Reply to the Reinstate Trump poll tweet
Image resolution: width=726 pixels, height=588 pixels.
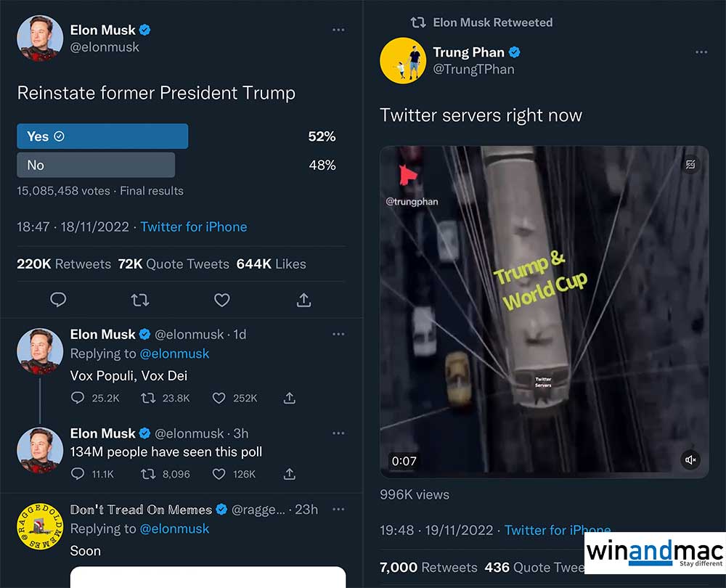[59, 300]
